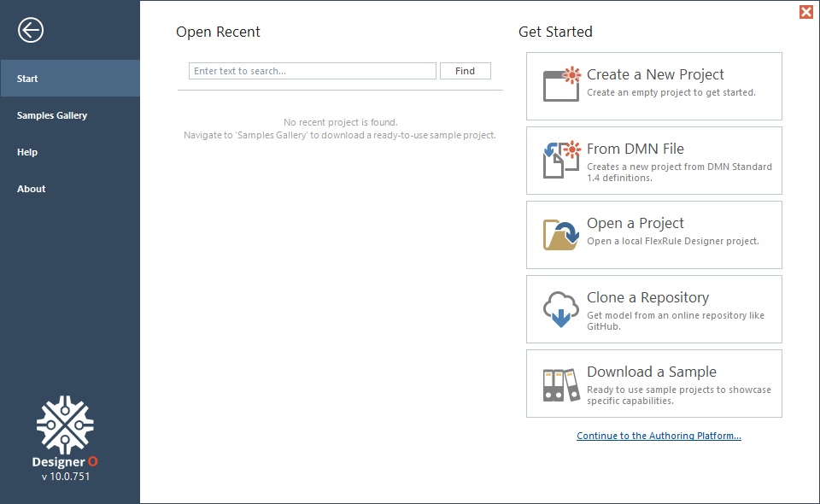This screenshot has height=504, width=820.
Task: Follow Continue to the Authoring Platform link
Action: click(659, 436)
